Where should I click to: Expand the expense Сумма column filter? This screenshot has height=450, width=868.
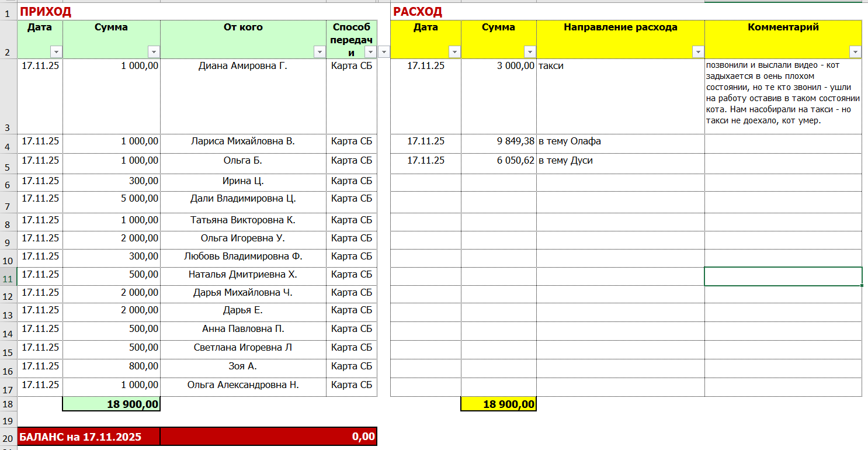(x=529, y=51)
